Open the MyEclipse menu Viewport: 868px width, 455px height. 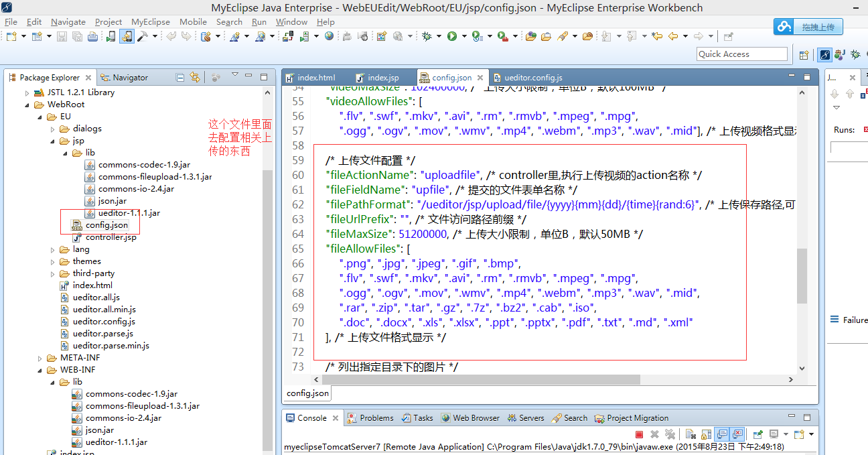[x=150, y=21]
